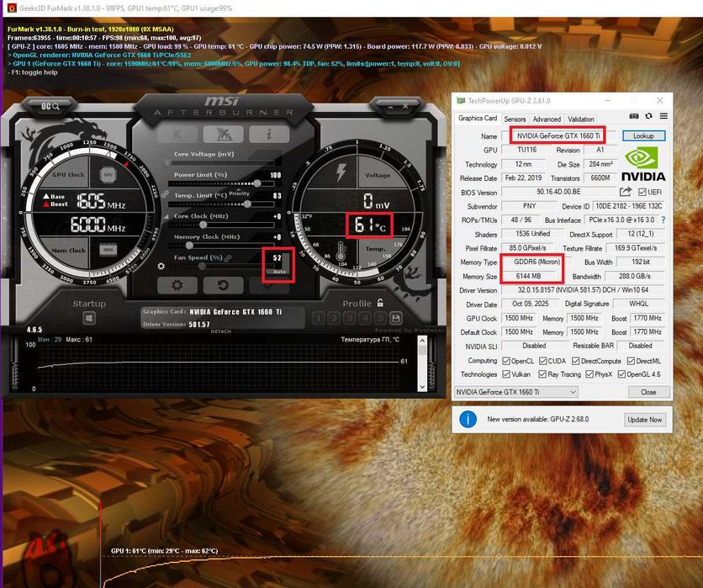The width and height of the screenshot is (703, 588).
Task: Click the Device ID value 10DE 2182
Action: pos(629,206)
